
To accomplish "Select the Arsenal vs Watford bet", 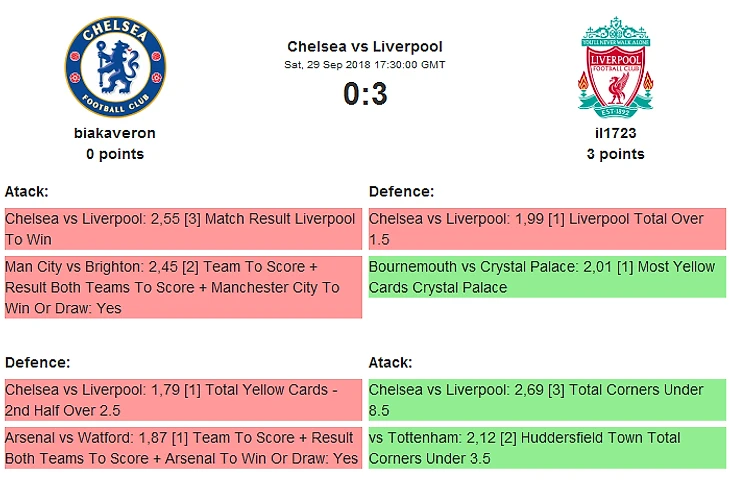I will [183, 448].
